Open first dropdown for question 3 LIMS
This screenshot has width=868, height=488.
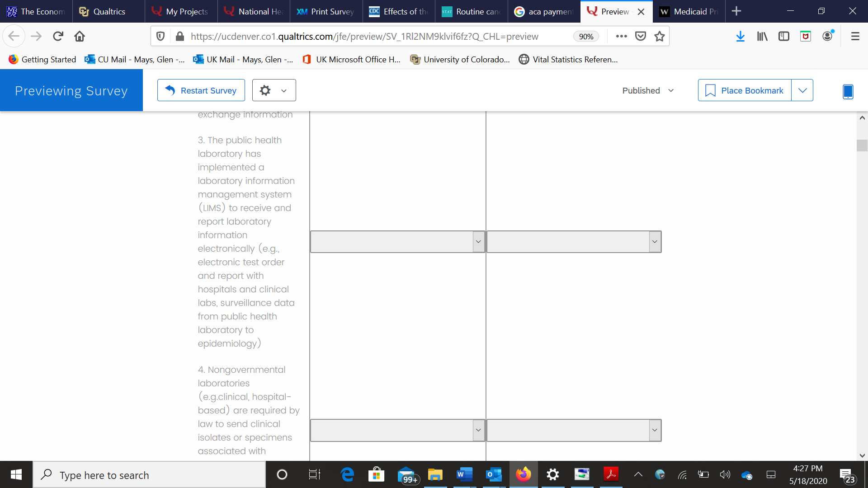[397, 242]
